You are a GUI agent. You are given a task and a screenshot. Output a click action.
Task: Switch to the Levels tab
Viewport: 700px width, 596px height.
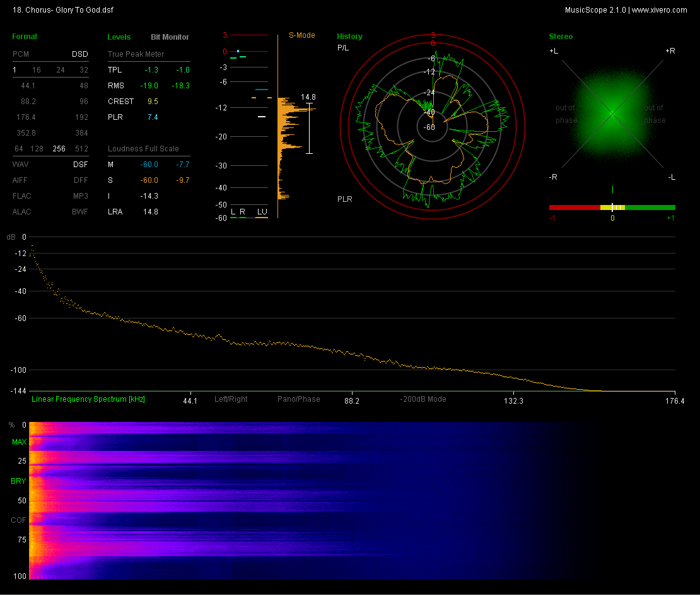[119, 37]
